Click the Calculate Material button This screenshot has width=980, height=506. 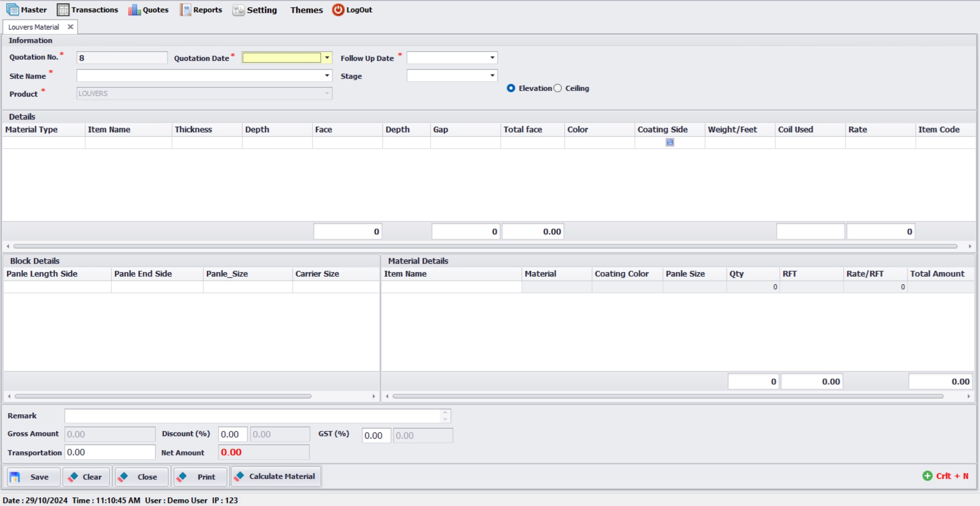[276, 476]
